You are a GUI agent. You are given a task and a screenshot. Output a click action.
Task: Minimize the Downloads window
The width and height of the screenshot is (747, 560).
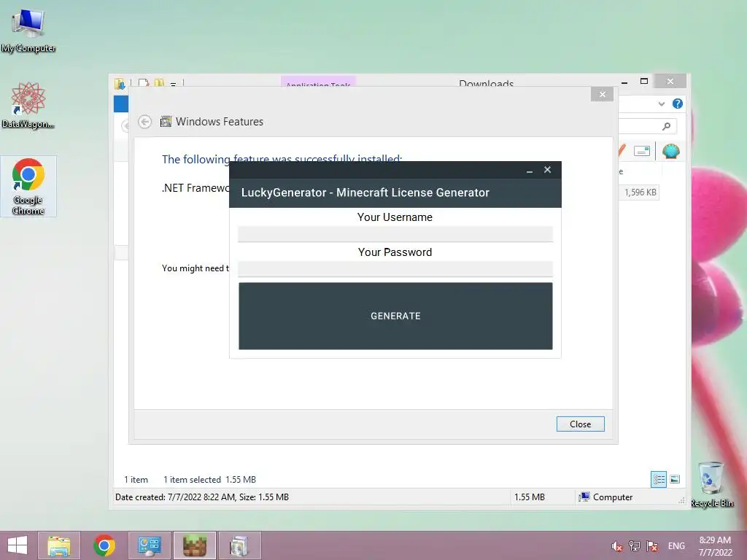pyautogui.click(x=624, y=82)
